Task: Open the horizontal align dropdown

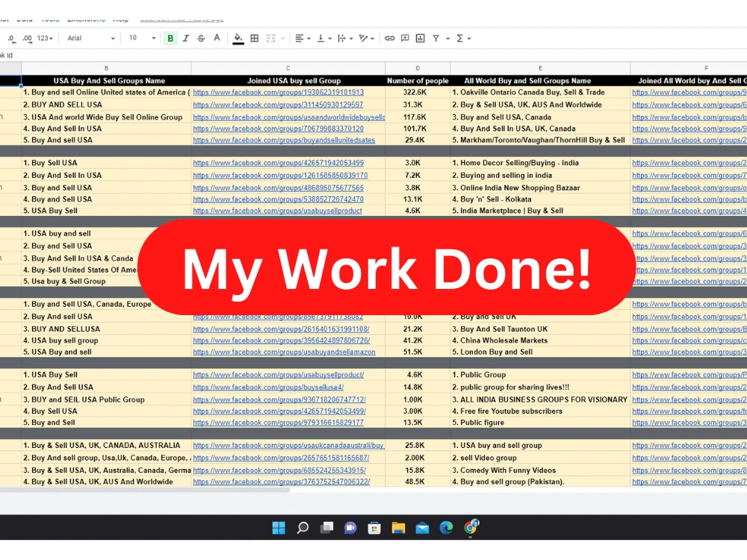Action: point(303,39)
